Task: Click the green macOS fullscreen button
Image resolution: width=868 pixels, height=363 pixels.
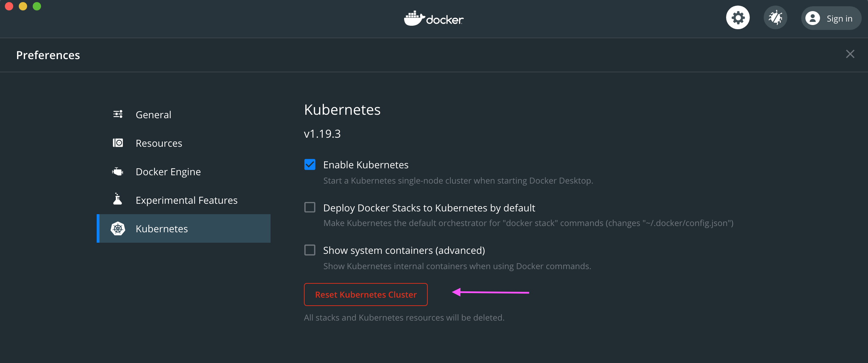Action: pyautogui.click(x=37, y=6)
